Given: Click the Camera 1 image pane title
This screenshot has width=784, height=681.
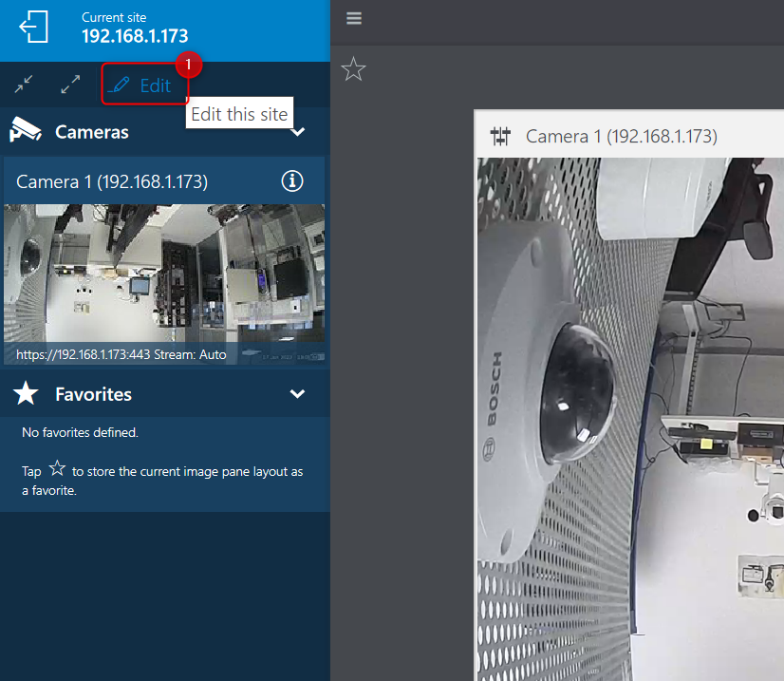Looking at the screenshot, I should [x=621, y=137].
